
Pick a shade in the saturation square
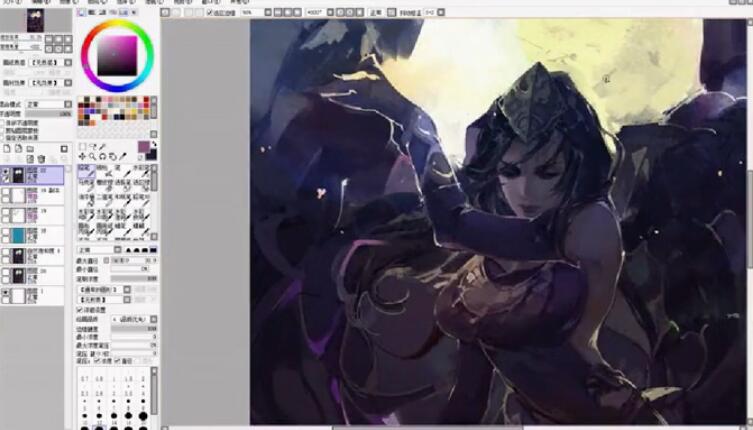117,56
